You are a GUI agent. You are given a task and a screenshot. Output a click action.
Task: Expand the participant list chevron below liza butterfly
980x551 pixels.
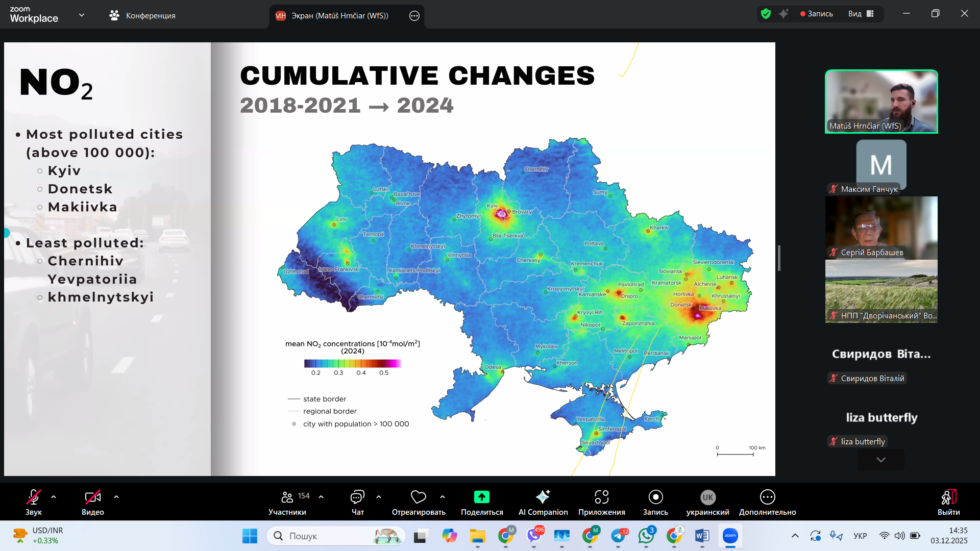[x=880, y=460]
